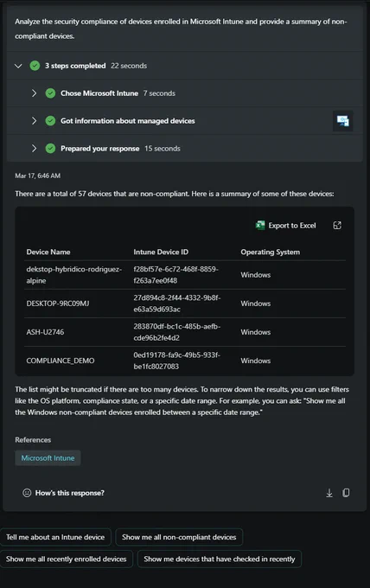The image size is (370, 588).
Task: Click device ID starting 27d894c8-2f44
Action: pos(177,304)
